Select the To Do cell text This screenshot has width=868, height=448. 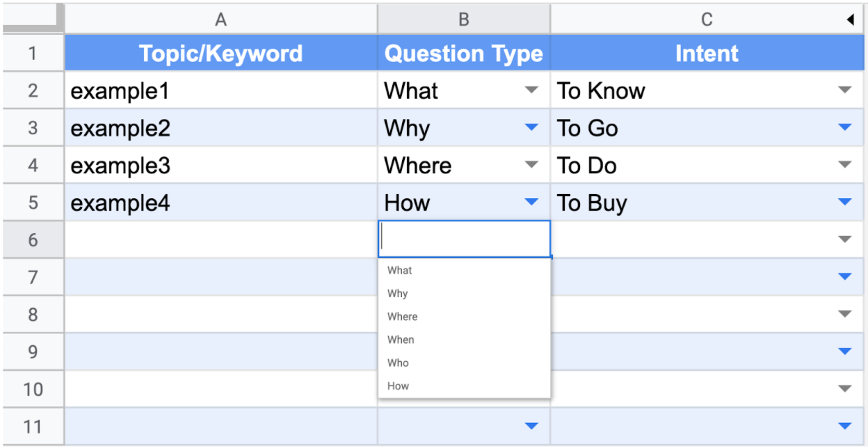click(x=587, y=166)
